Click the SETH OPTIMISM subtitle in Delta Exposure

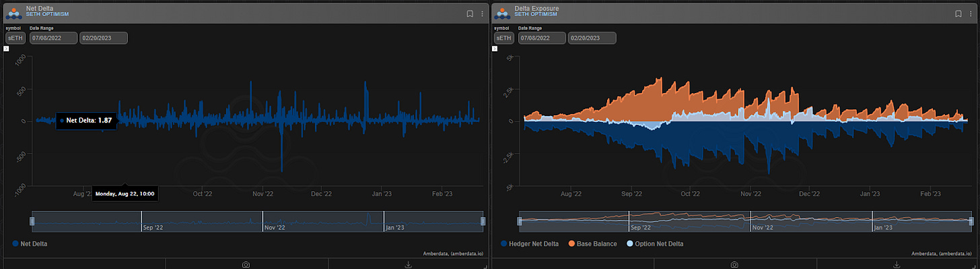pos(536,14)
